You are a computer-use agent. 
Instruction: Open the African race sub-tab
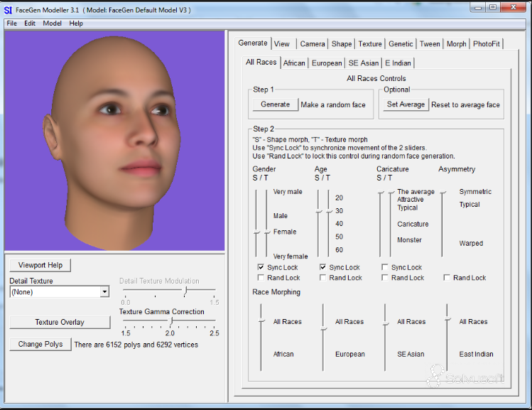[x=294, y=63]
